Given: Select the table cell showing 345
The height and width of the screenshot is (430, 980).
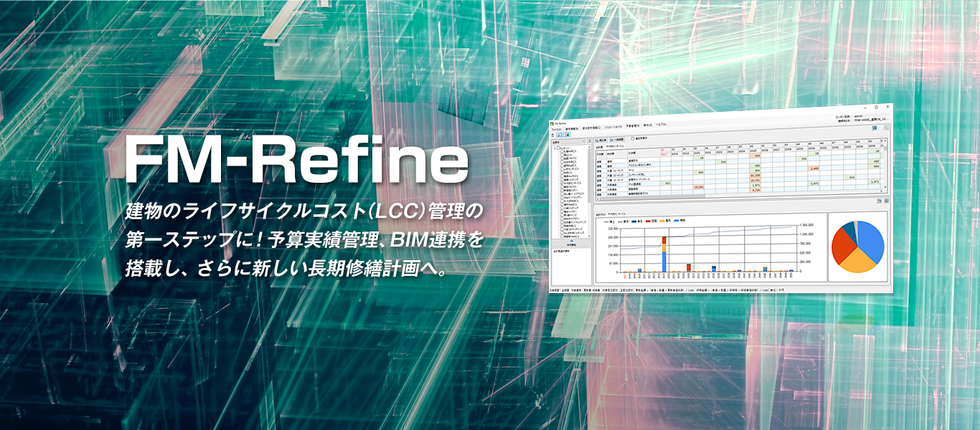Looking at the screenshot, I should [x=755, y=156].
